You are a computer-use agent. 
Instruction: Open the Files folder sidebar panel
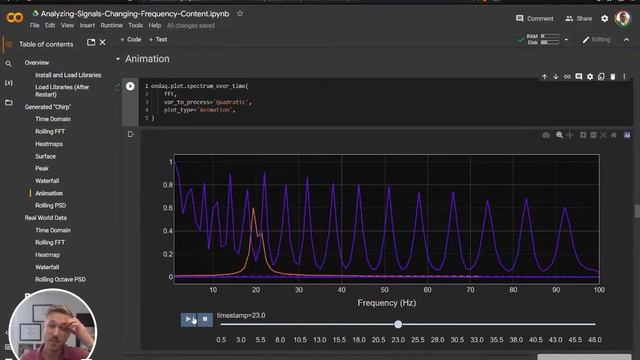click(x=9, y=102)
